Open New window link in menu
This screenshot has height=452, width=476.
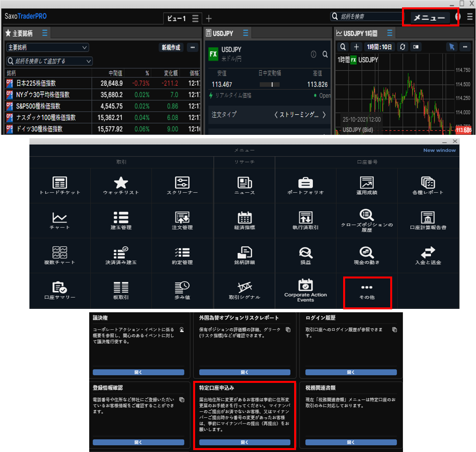point(439,151)
